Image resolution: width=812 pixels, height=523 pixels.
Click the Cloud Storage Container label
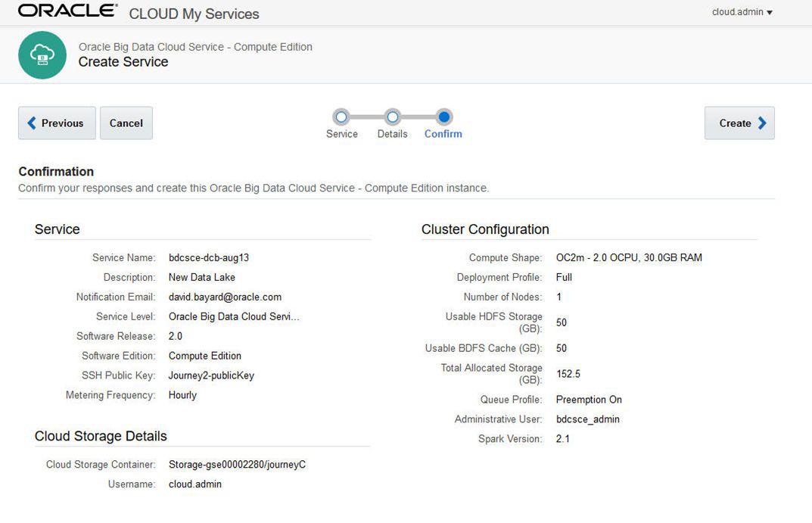101,465
